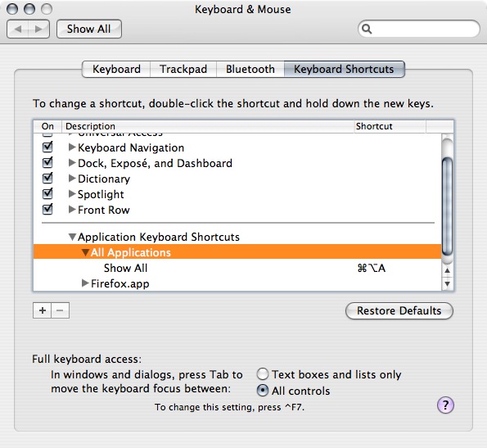Toggle the Dictionary checkbox

tap(47, 178)
